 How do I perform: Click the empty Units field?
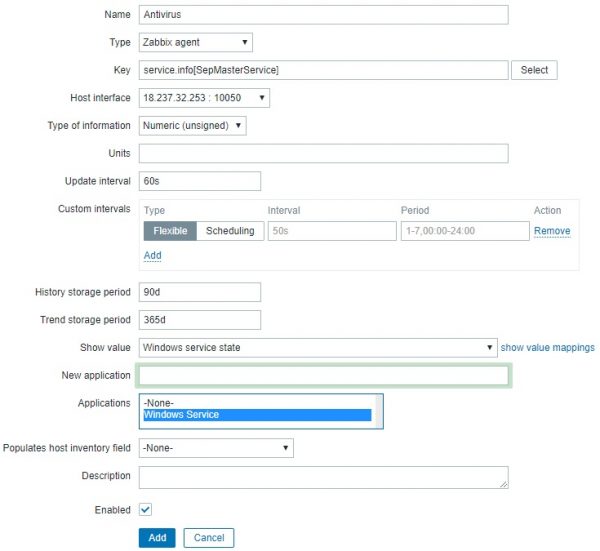click(x=323, y=153)
